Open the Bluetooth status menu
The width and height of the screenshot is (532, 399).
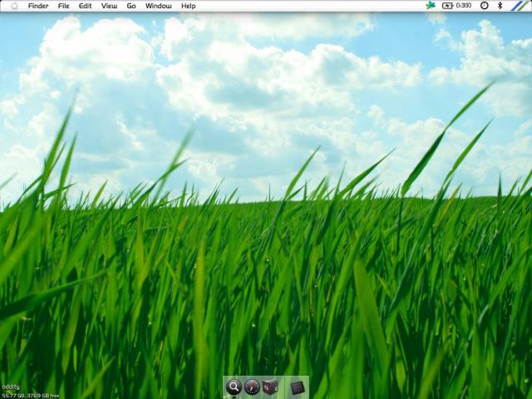tap(500, 6)
